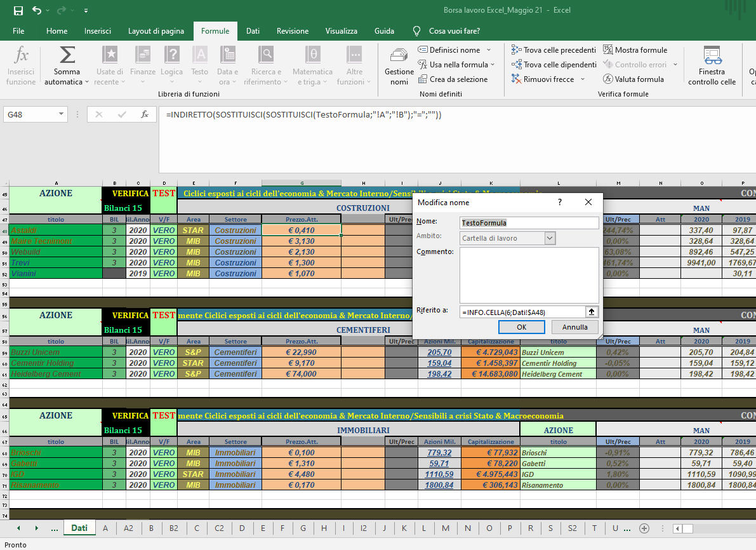Switch to Layout di pagina tab
Screen dimensions: 756x550
(x=156, y=31)
